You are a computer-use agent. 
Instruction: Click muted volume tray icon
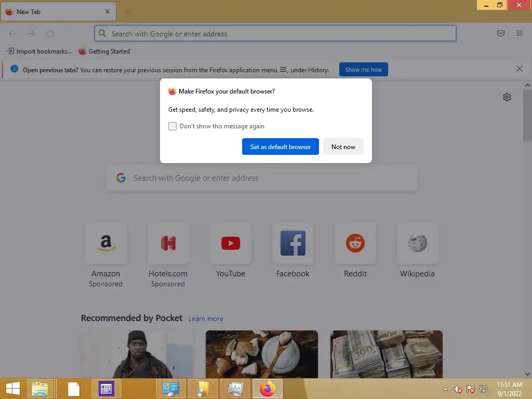pyautogui.click(x=458, y=389)
